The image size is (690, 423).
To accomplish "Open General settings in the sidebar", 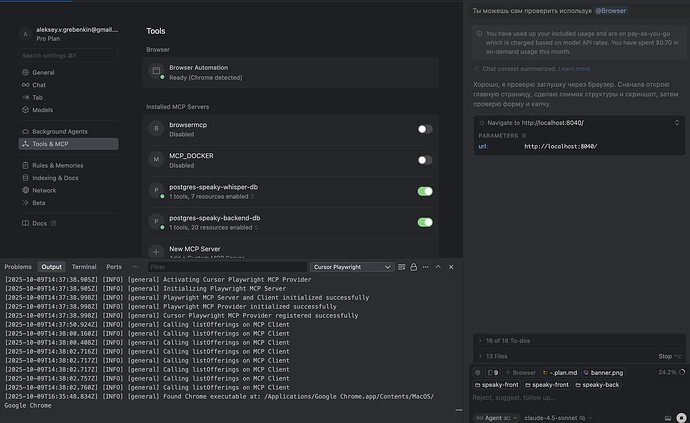I will pos(42,73).
